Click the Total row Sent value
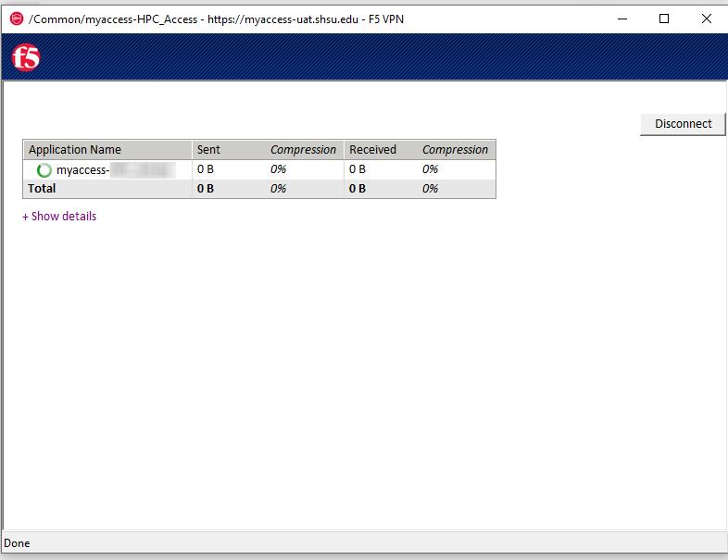 tap(205, 189)
